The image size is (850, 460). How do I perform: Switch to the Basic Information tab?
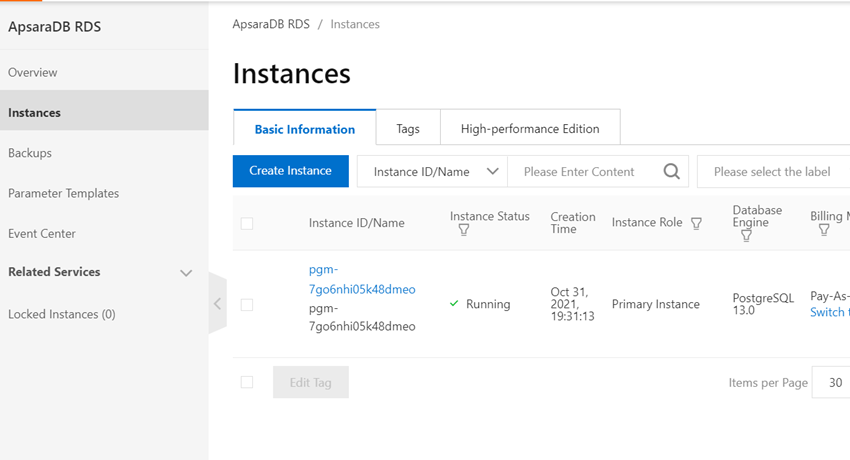click(305, 129)
